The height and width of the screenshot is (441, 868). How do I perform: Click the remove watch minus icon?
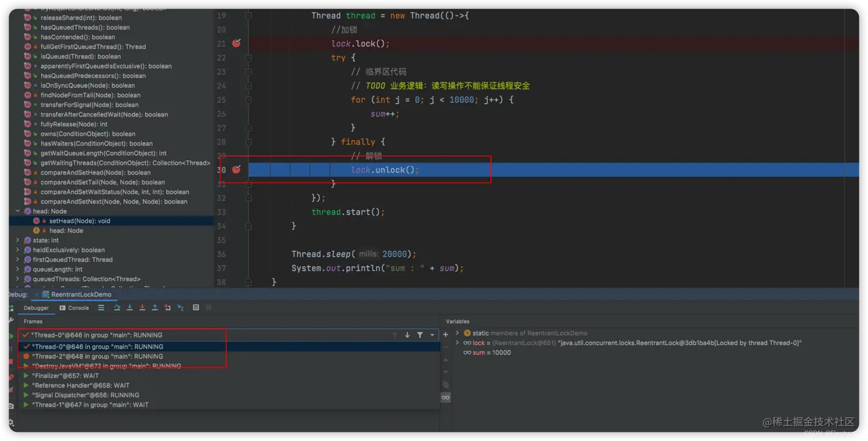[445, 347]
